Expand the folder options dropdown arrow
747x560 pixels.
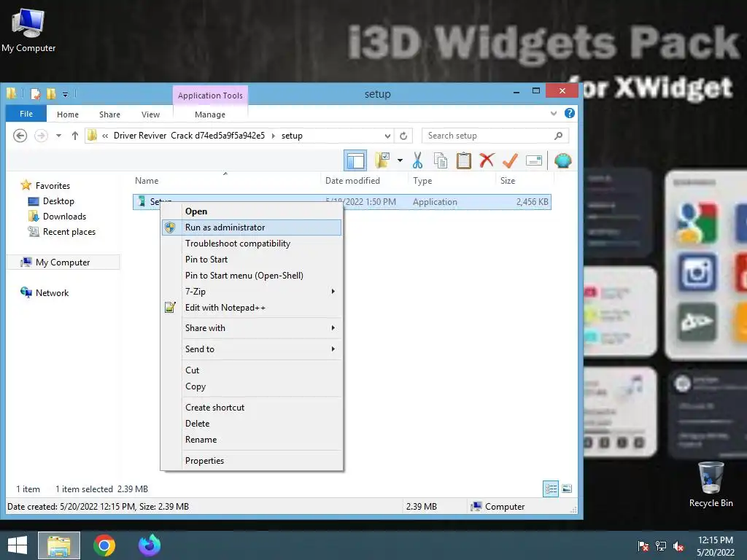point(400,160)
